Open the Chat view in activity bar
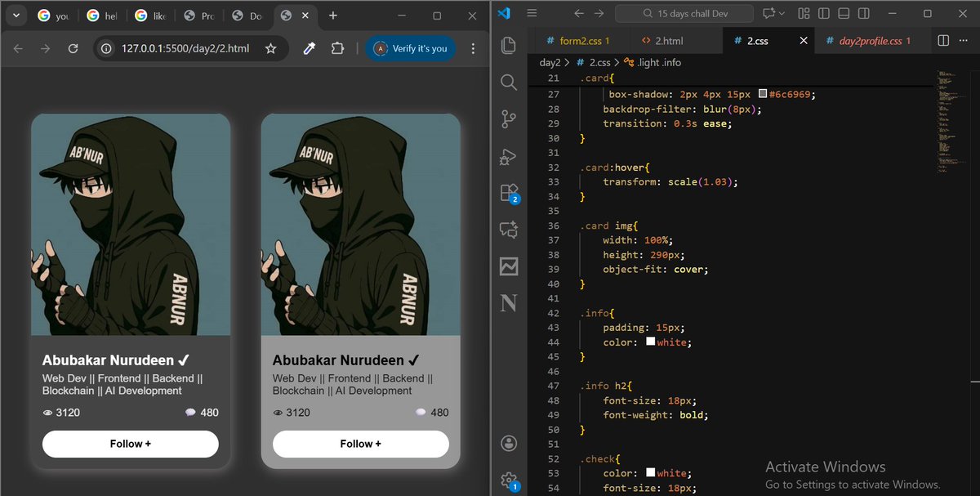This screenshot has width=980, height=496. click(508, 230)
